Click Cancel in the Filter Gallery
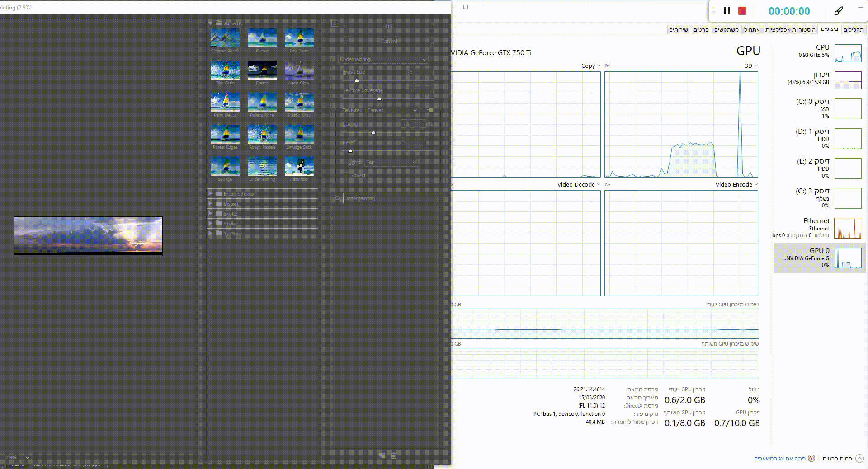Image resolution: width=868 pixels, height=469 pixels. pos(389,42)
